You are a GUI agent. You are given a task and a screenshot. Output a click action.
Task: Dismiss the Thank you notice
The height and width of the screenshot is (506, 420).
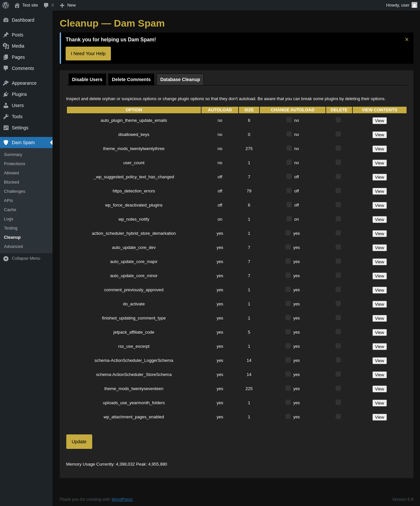tap(407, 39)
